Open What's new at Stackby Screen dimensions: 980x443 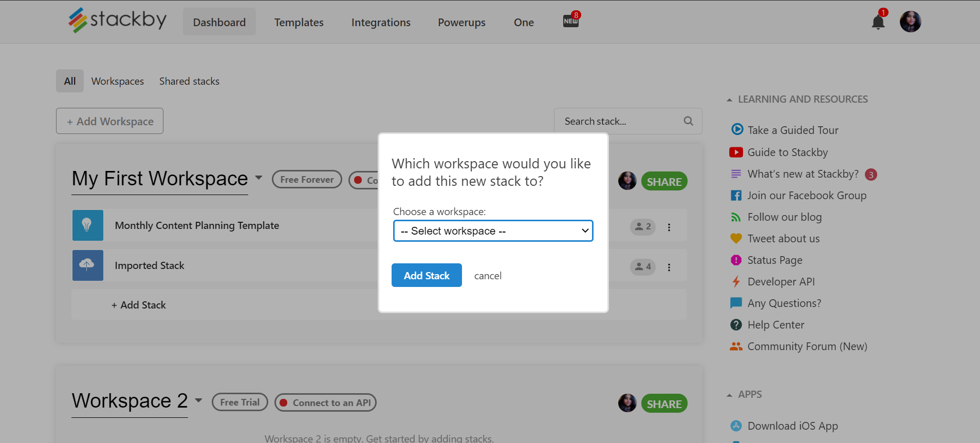coord(803,174)
